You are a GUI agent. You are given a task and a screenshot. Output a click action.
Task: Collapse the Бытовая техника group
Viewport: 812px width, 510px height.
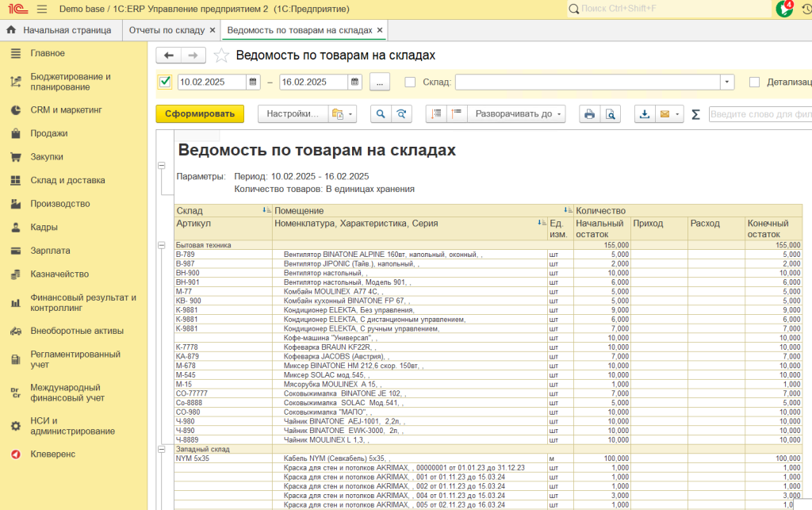[x=162, y=245]
